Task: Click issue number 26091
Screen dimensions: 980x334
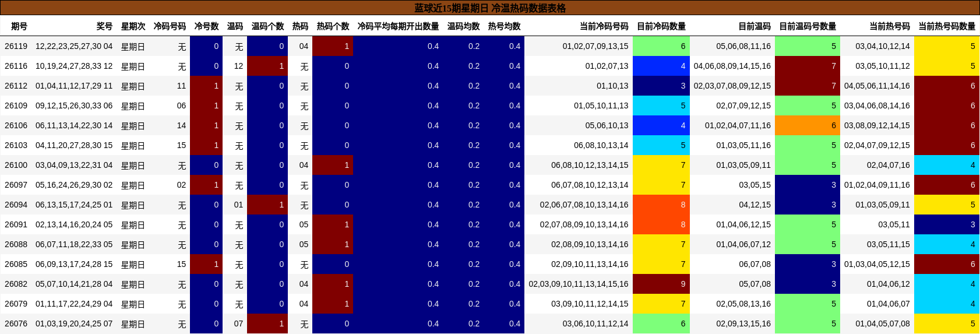Action: [16, 224]
